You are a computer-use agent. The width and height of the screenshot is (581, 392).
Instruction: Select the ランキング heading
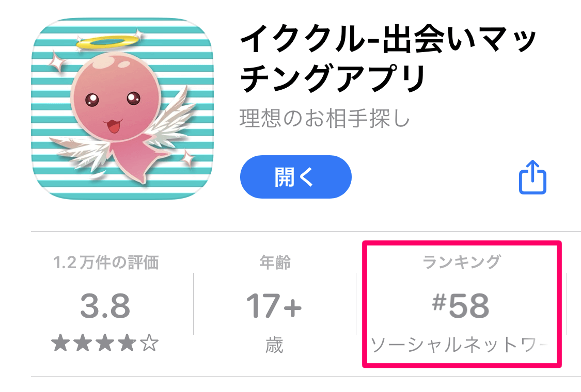pos(461,262)
